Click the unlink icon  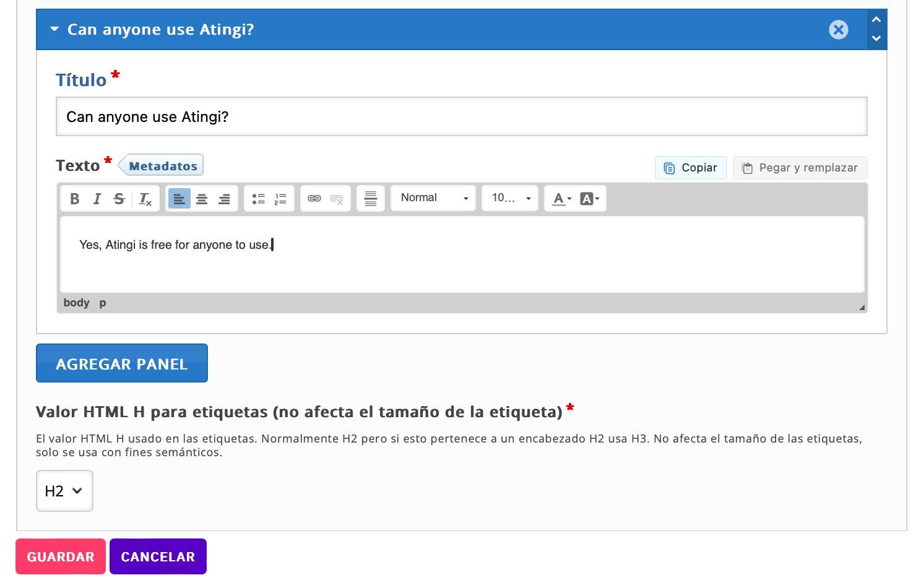point(337,199)
